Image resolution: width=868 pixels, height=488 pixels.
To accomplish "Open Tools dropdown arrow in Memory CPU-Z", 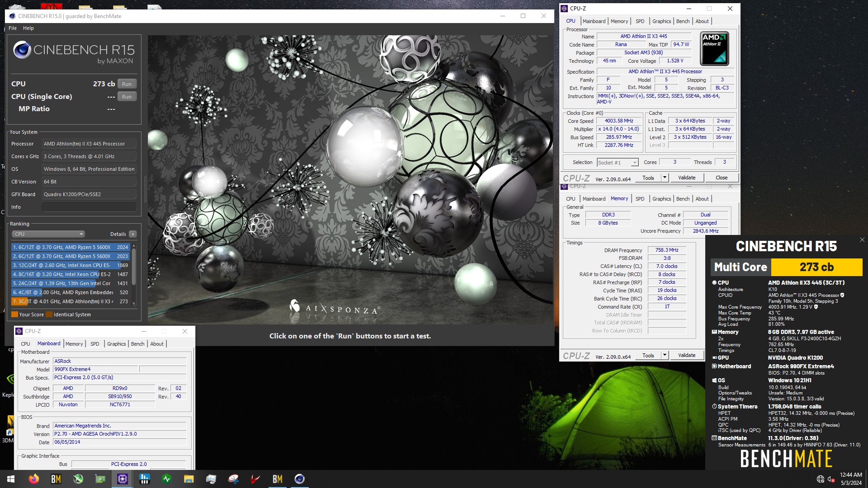I will point(665,355).
